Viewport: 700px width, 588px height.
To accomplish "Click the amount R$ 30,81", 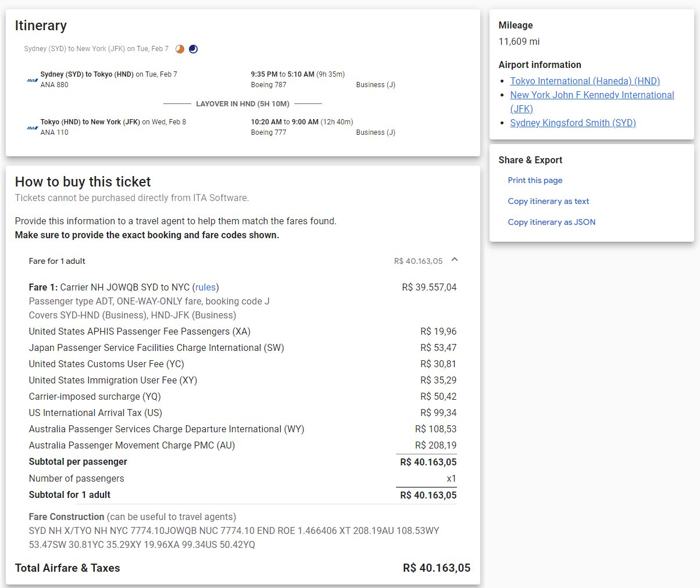I will pos(438,364).
